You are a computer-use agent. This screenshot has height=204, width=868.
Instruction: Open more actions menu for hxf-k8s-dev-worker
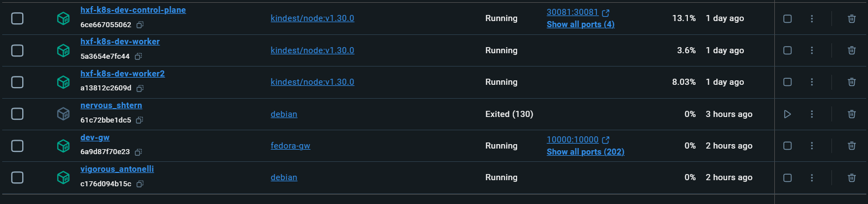pos(811,50)
